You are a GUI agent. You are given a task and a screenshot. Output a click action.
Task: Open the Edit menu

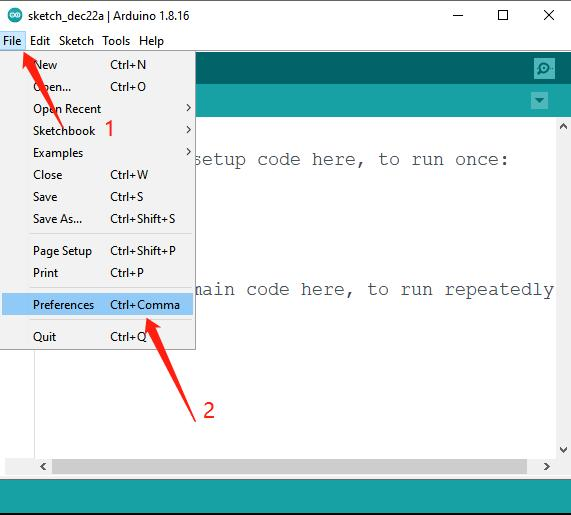pos(40,41)
